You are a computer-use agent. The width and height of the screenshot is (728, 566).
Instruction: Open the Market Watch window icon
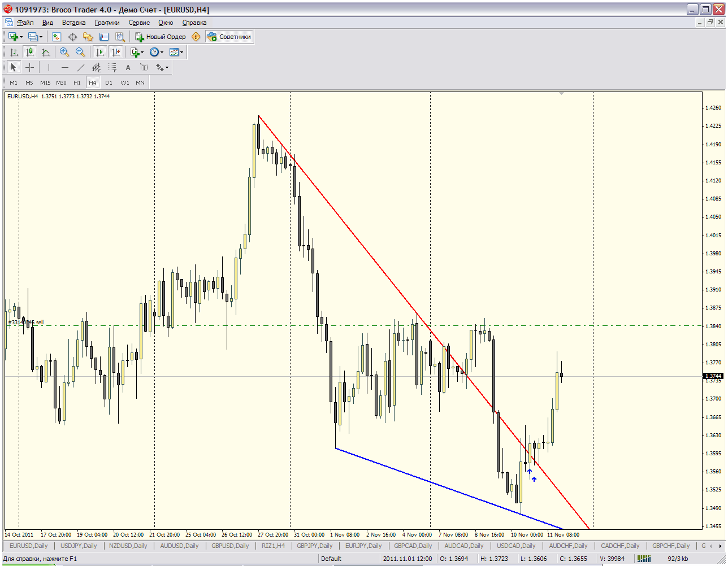point(57,37)
